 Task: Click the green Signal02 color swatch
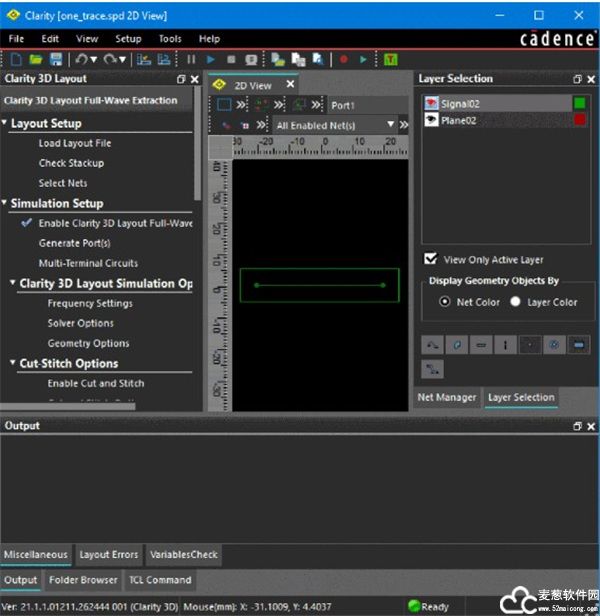tap(579, 103)
